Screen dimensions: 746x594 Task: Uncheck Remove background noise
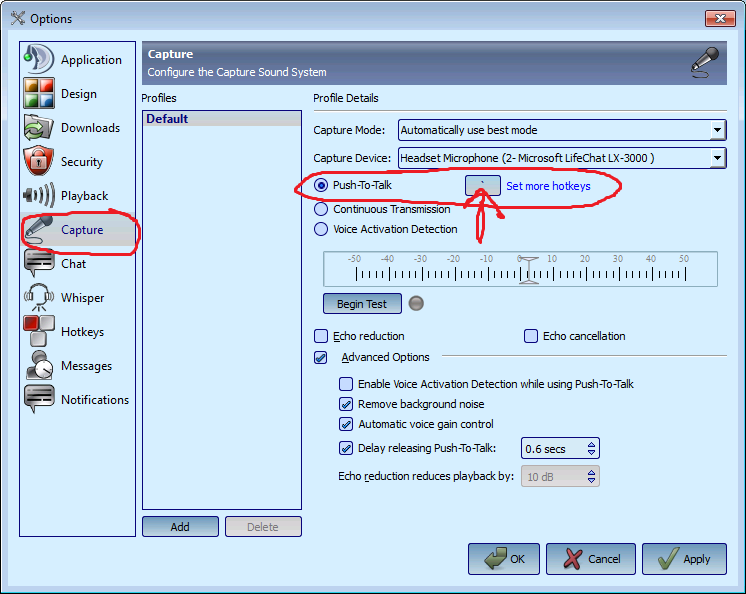click(346, 404)
